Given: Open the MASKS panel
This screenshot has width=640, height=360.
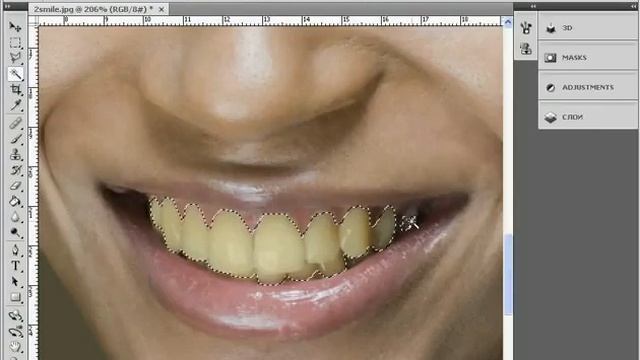Looking at the screenshot, I should pyautogui.click(x=588, y=58).
